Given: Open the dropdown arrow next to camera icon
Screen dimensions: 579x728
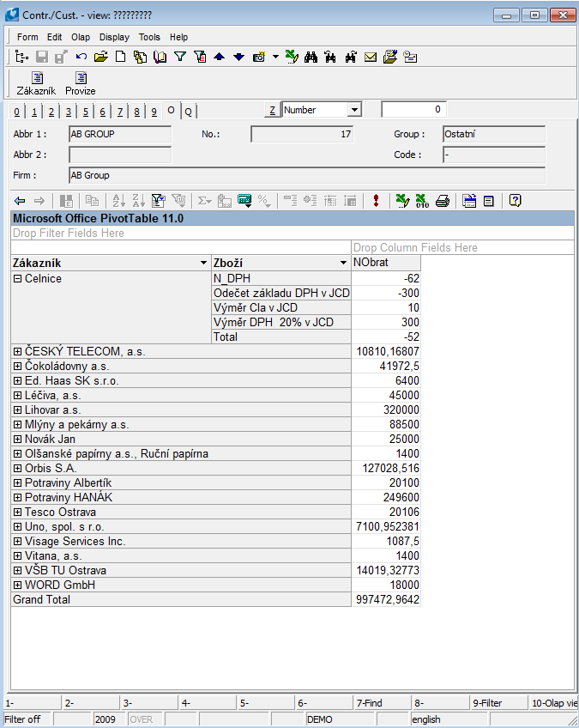Looking at the screenshot, I should click(275, 58).
